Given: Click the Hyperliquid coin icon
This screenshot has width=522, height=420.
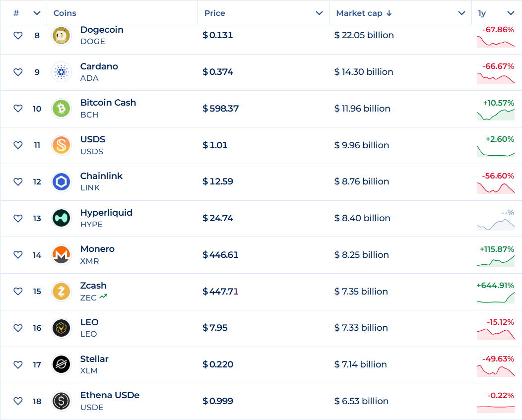Looking at the screenshot, I should pyautogui.click(x=62, y=219).
